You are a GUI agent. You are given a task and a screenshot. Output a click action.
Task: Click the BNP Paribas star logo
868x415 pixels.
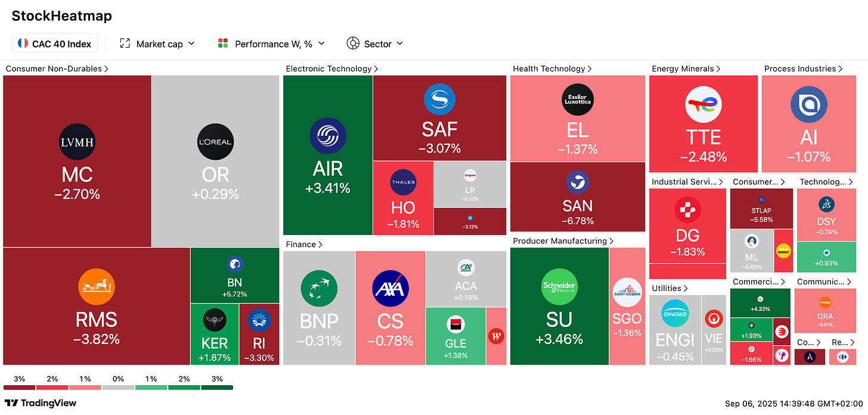tap(319, 289)
